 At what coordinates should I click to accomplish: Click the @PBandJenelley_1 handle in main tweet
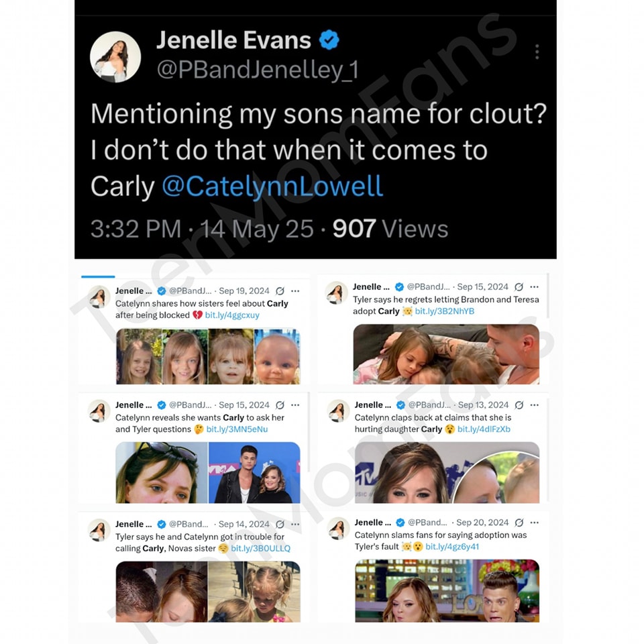pos(258,69)
